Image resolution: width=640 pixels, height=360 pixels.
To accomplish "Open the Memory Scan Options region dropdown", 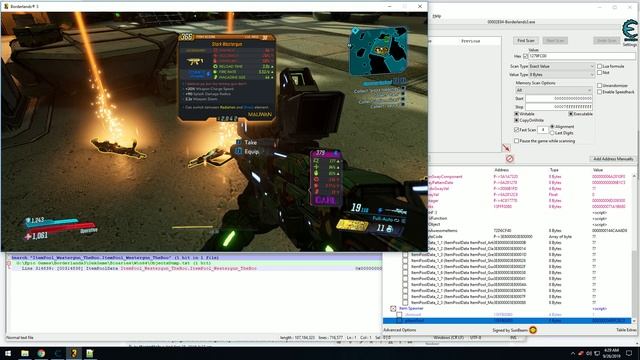I will 553,90.
